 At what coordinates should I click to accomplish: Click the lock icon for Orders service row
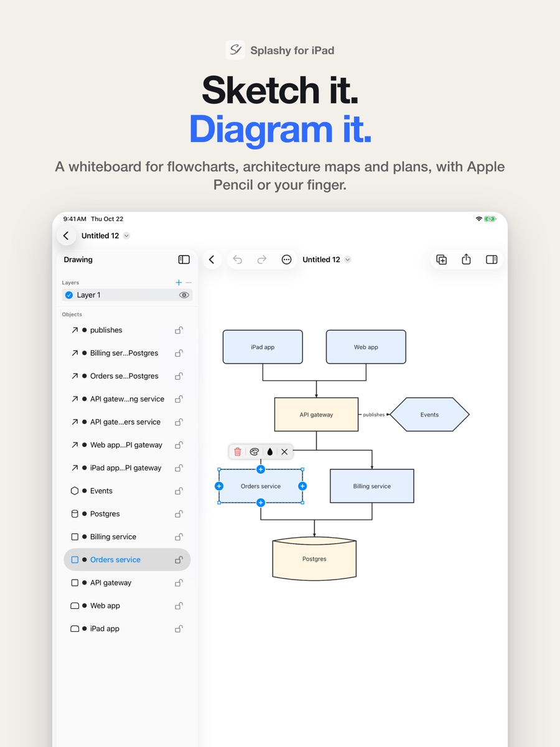click(179, 560)
